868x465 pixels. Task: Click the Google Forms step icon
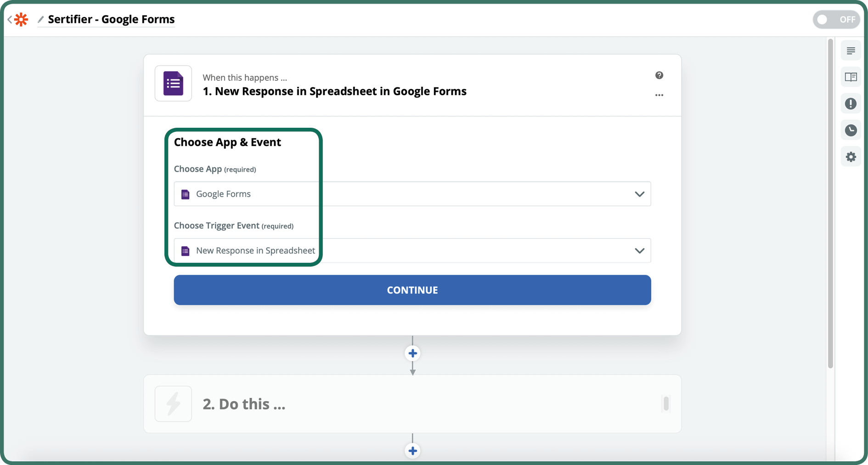click(x=173, y=83)
